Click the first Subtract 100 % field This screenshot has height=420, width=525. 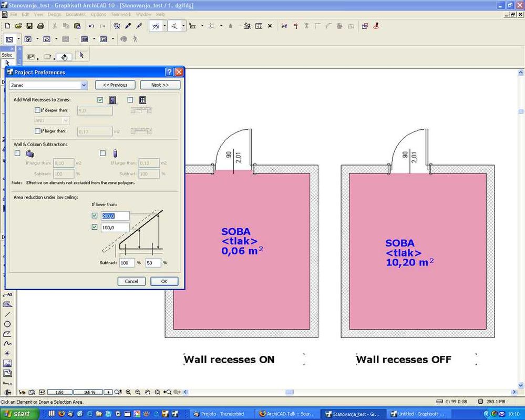(x=127, y=263)
